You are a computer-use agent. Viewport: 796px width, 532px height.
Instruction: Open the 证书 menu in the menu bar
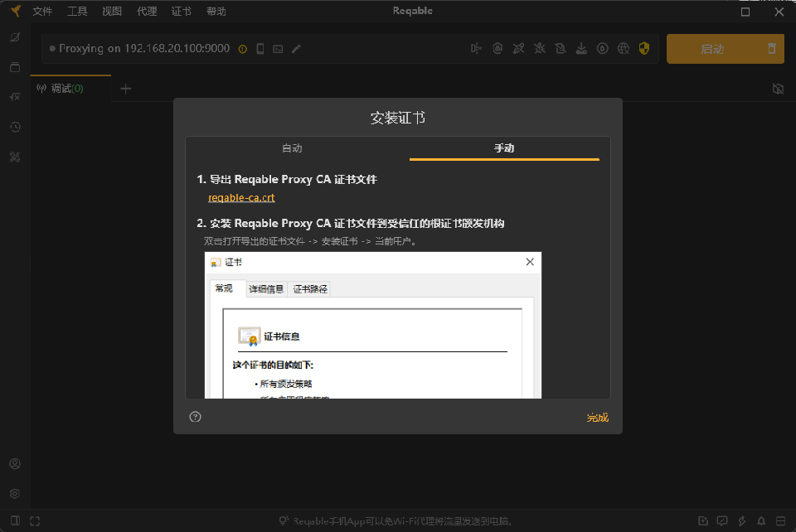[182, 11]
